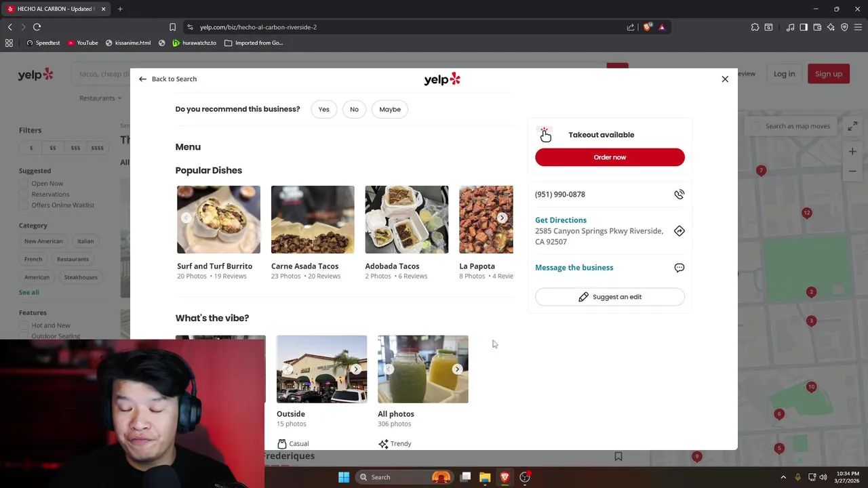This screenshot has height=488, width=868.
Task: Toggle the Search as map moves checkbox
Action: 756,126
